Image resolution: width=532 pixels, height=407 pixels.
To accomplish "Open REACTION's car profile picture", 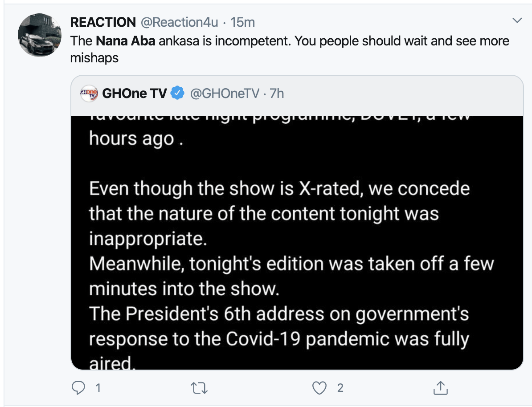I will (x=40, y=35).
